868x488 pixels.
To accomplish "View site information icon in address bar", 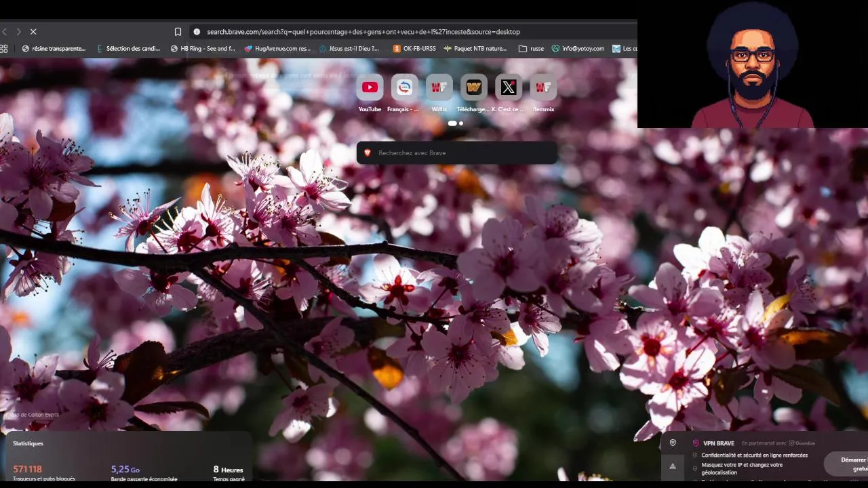I will 197,32.
